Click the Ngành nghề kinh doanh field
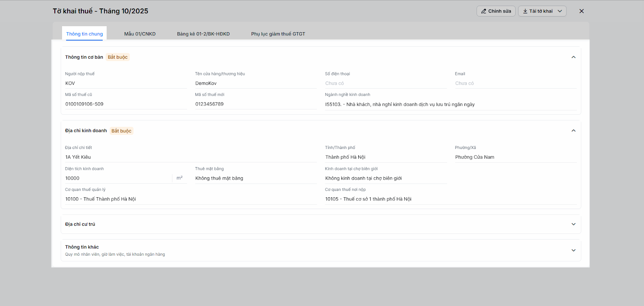The width and height of the screenshot is (644, 306). (x=451, y=104)
